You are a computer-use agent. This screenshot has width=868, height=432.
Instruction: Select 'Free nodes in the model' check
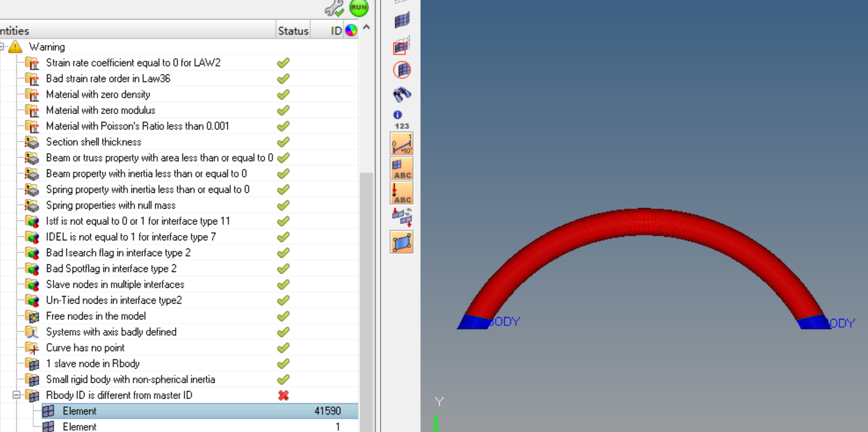point(96,316)
